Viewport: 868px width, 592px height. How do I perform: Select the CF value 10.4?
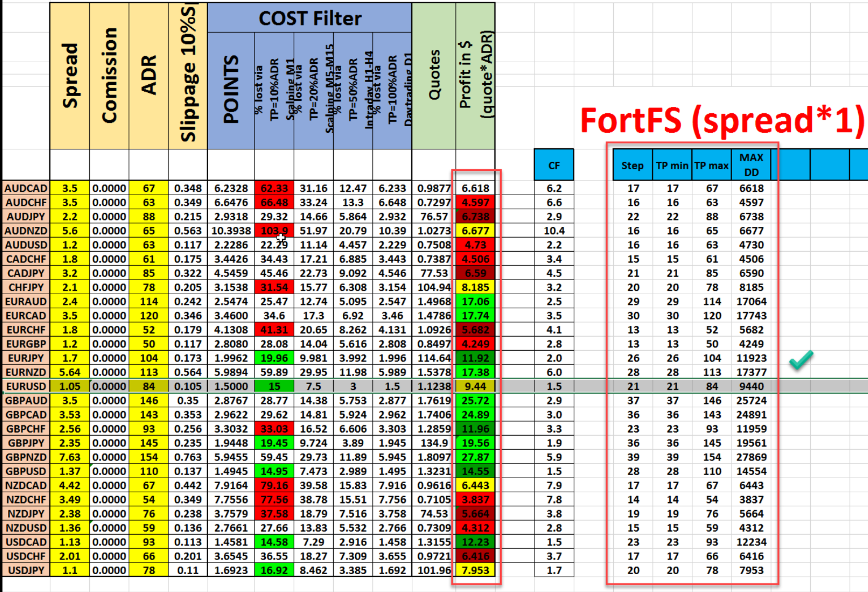click(x=554, y=231)
